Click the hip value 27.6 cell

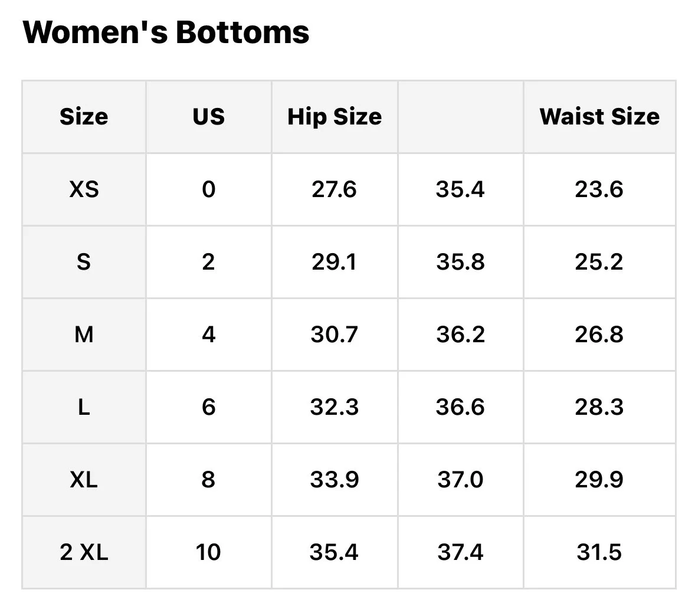coord(335,189)
